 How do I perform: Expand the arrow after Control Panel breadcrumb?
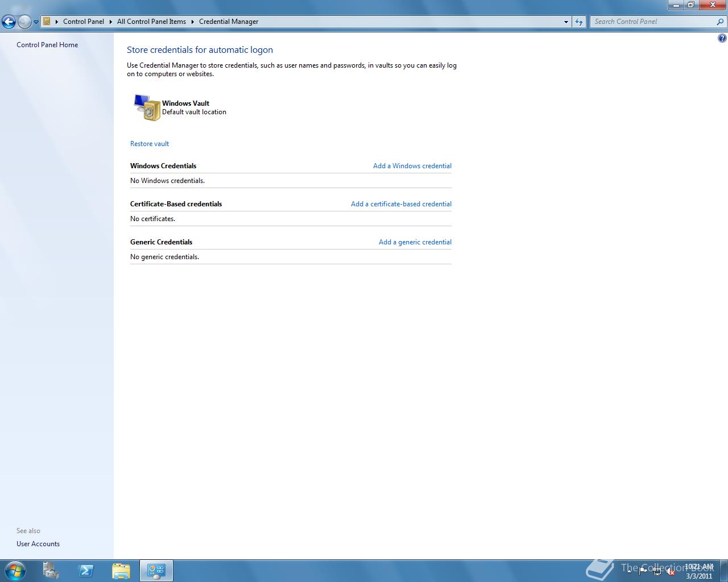coord(111,22)
